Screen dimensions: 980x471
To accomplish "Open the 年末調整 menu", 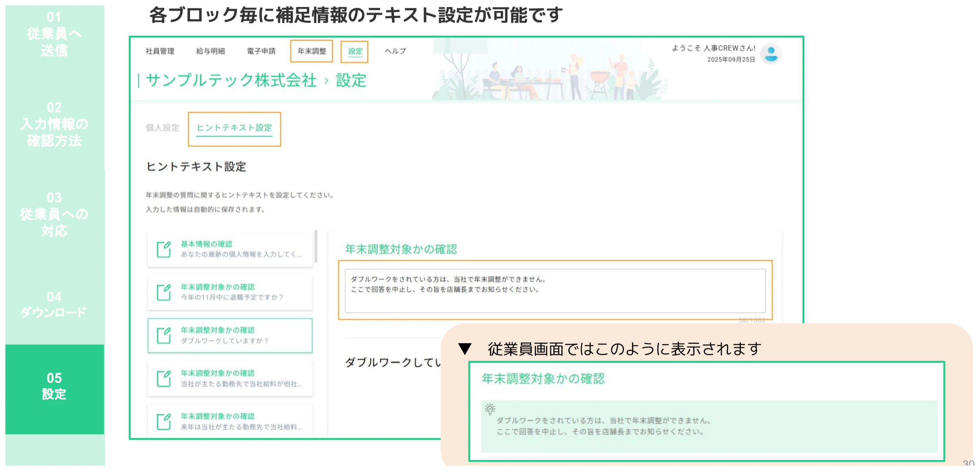I will pos(312,51).
